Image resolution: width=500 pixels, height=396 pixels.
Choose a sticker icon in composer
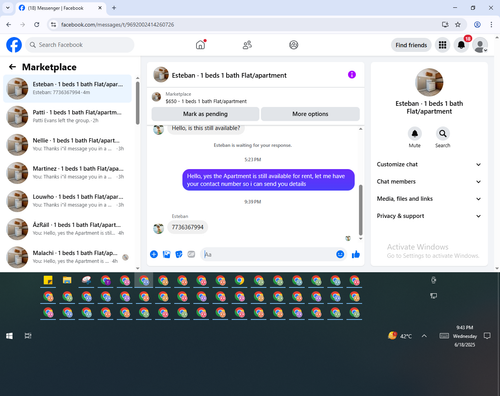[x=179, y=254]
